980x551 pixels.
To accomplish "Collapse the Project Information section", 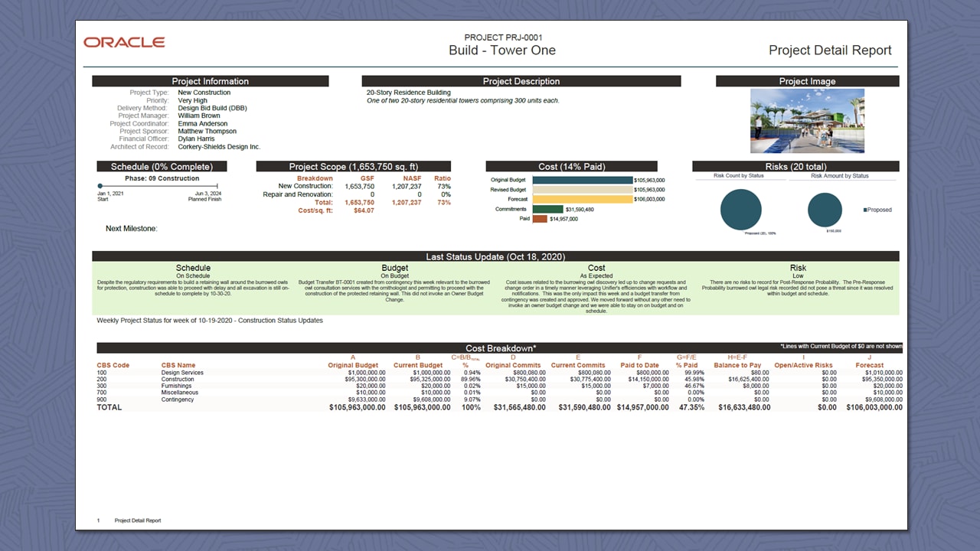I will [210, 81].
